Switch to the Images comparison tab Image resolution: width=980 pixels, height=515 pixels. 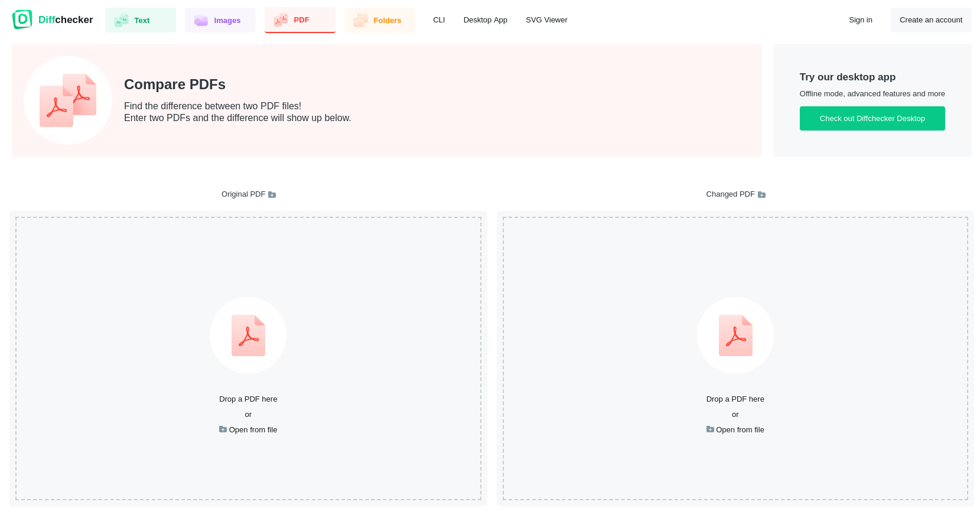(x=220, y=20)
